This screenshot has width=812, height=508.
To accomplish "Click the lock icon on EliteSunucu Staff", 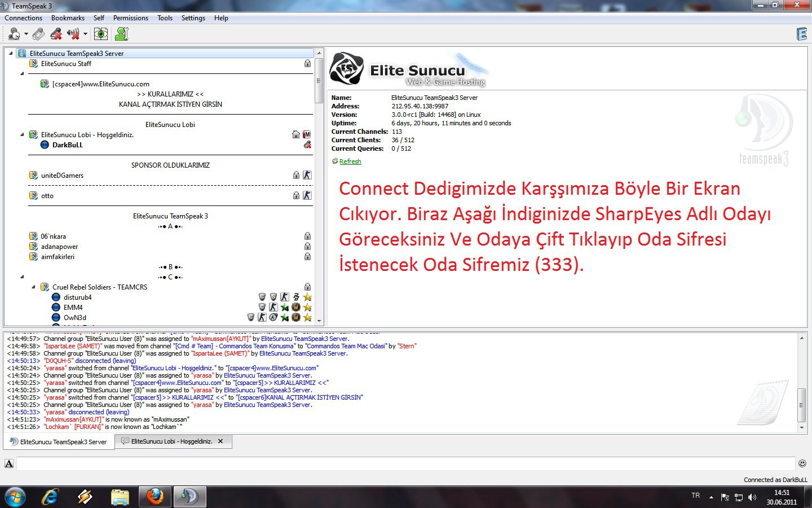I will [x=307, y=64].
